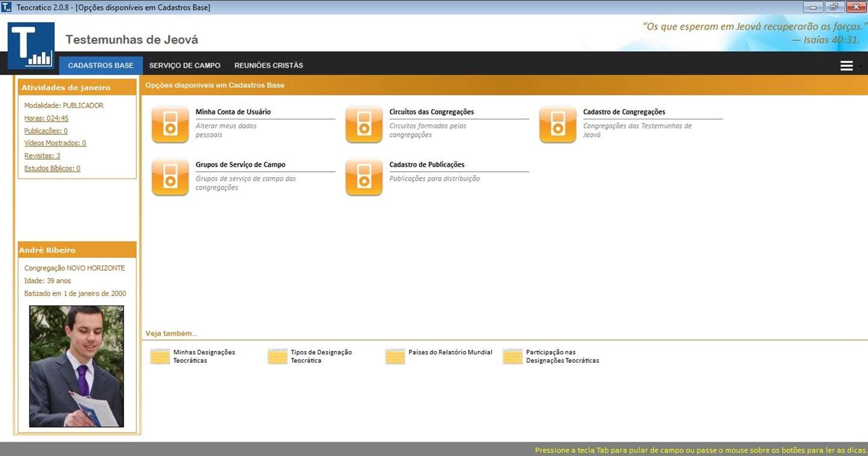Click 'Alterar meus dados pessoais' description
The width and height of the screenshot is (868, 456).
(x=226, y=130)
